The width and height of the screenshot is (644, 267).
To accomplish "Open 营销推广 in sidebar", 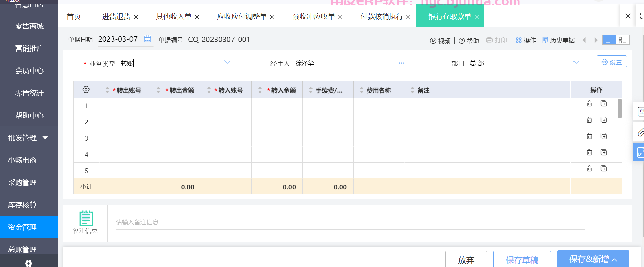I will click(29, 48).
